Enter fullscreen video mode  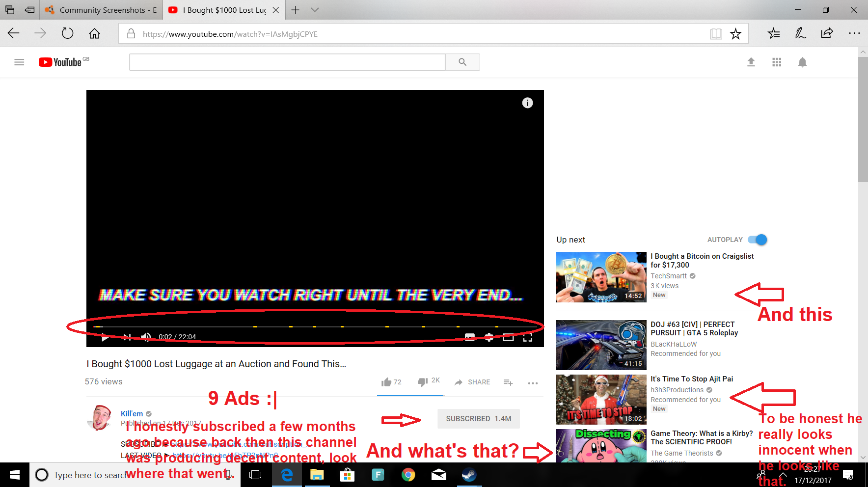point(527,337)
